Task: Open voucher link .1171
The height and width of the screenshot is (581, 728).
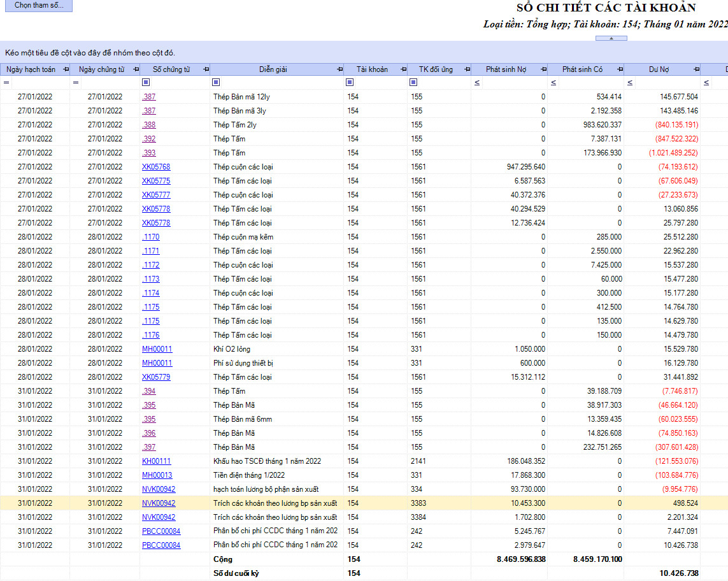Action: tap(151, 251)
